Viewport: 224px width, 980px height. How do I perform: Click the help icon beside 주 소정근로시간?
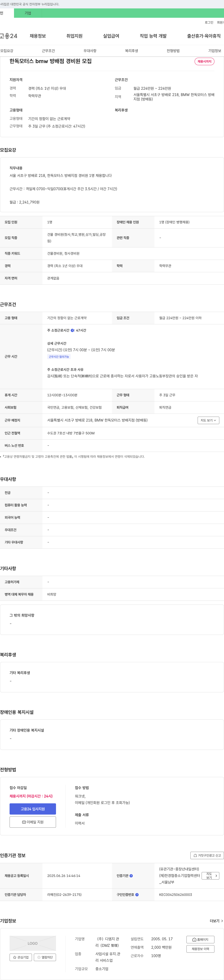72,330
